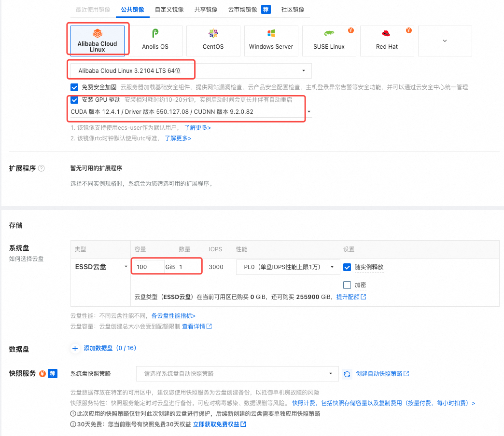Enable the 加密 checkbox
The height and width of the screenshot is (436, 504).
tap(347, 285)
